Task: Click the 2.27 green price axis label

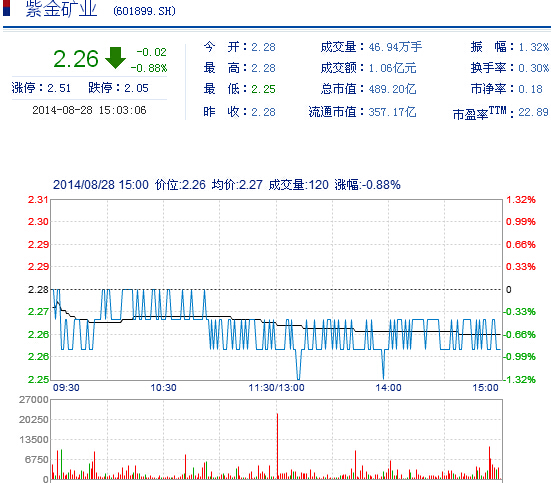Action: (38, 311)
